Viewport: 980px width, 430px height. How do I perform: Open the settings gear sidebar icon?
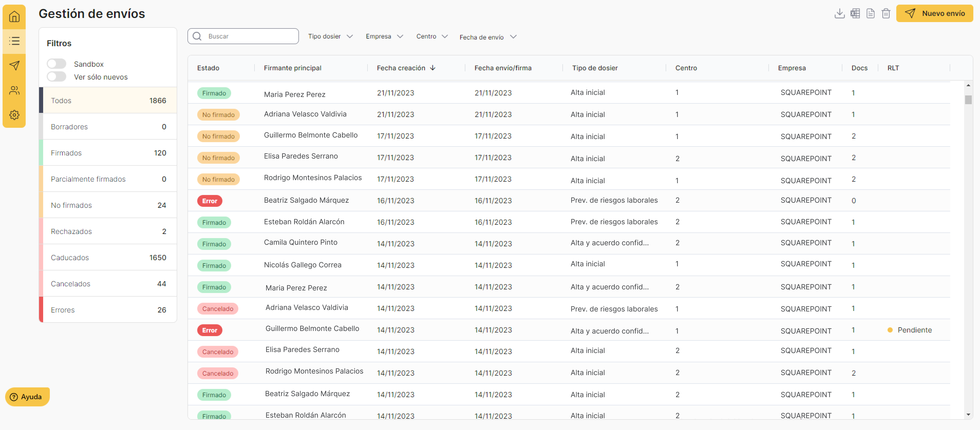[x=14, y=115]
